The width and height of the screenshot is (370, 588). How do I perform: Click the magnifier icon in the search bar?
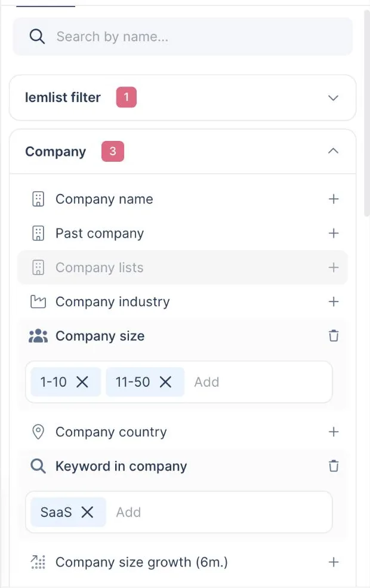point(37,37)
